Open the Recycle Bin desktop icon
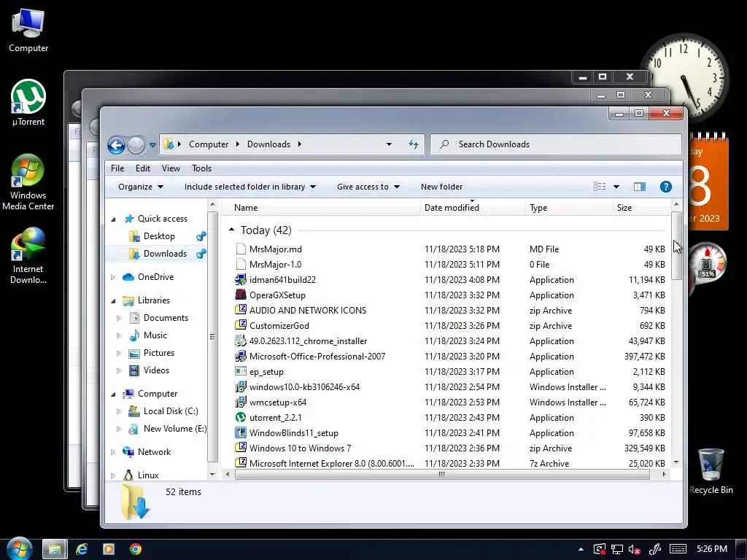Viewport: 747px width, 560px height. [x=711, y=470]
